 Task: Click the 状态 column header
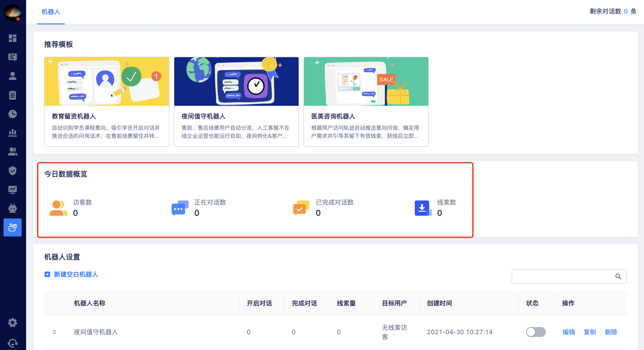click(532, 303)
